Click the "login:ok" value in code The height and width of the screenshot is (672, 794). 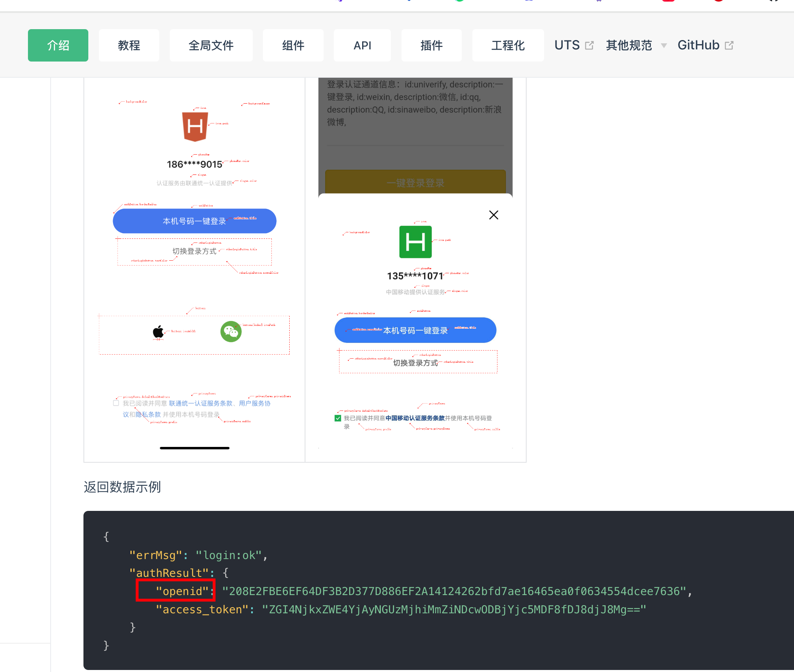(x=229, y=555)
